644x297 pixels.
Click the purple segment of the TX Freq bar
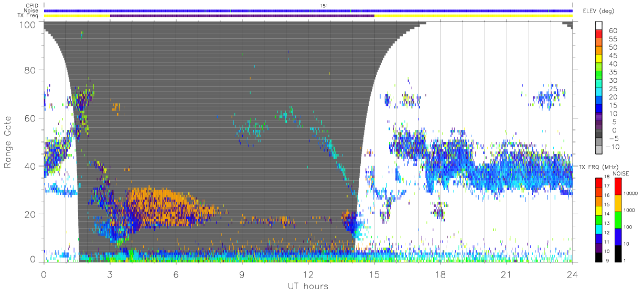(242, 16)
